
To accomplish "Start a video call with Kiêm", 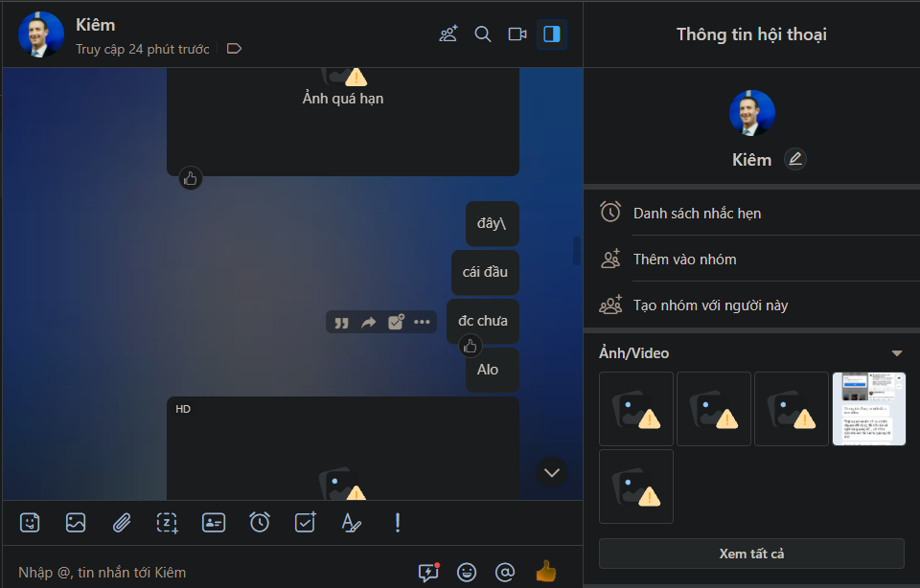I will (517, 34).
